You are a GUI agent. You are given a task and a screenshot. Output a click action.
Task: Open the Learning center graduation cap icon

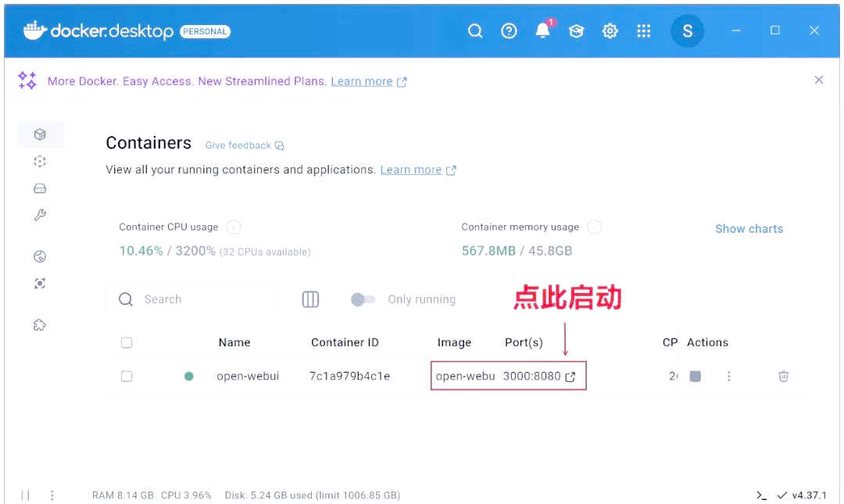[x=576, y=31]
